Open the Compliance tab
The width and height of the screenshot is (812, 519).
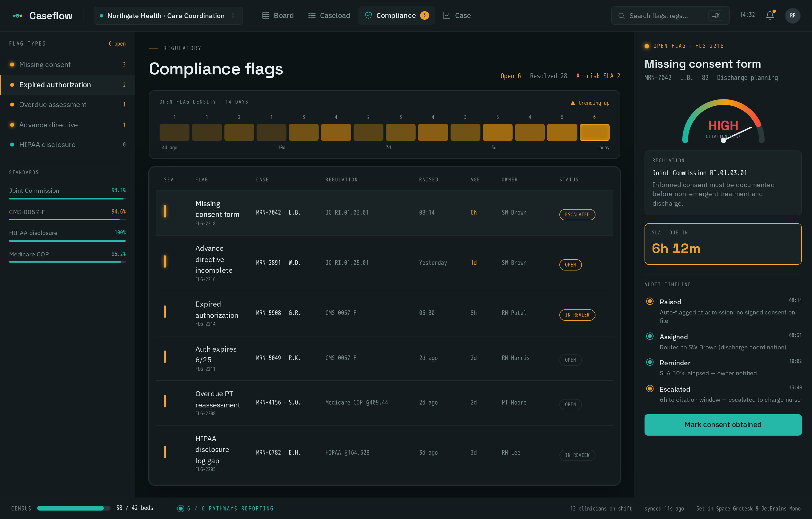click(x=396, y=15)
